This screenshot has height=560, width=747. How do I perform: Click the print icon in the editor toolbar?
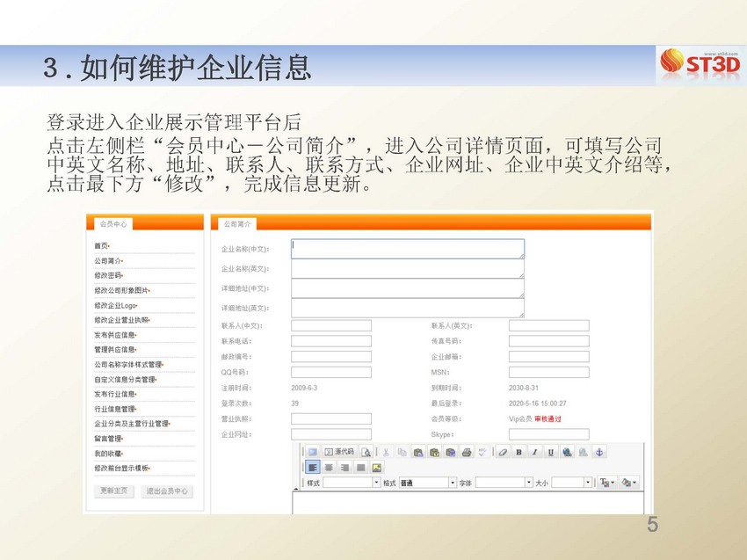(x=467, y=452)
